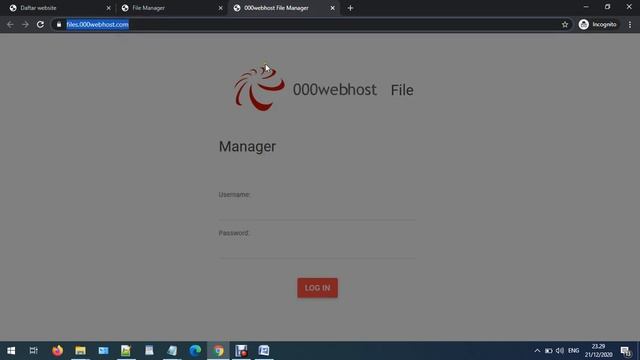Go forward to the next page
The image size is (640, 360).
point(25,24)
